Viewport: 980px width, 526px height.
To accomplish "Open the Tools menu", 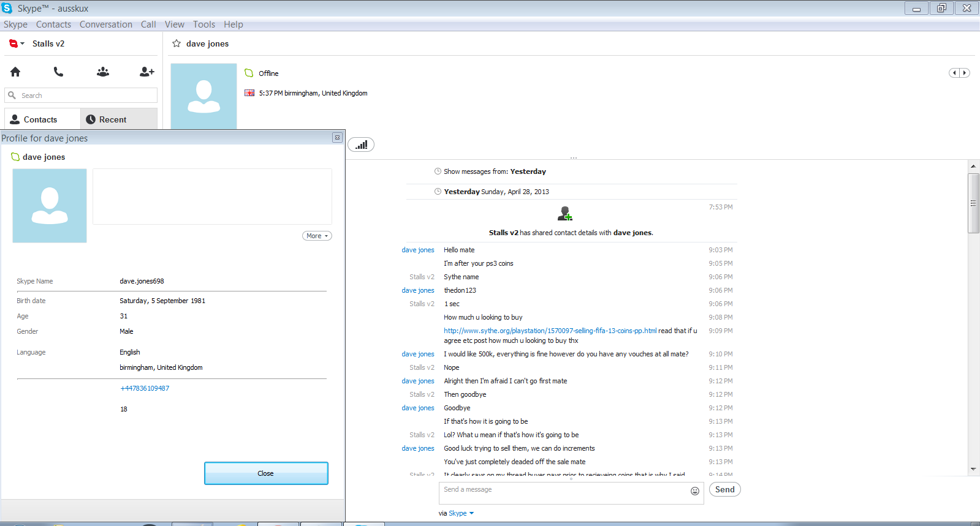I will [x=204, y=24].
